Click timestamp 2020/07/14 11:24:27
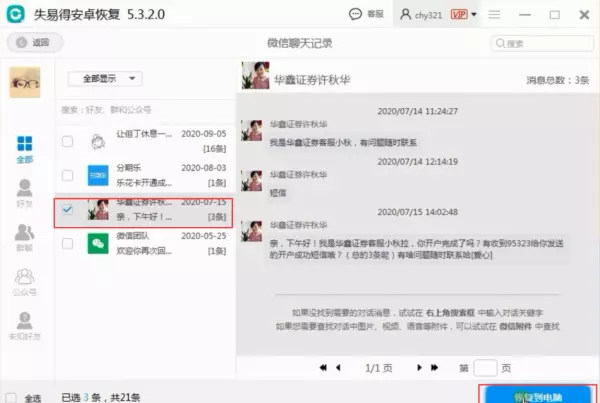This screenshot has width=600, height=403. click(x=417, y=111)
